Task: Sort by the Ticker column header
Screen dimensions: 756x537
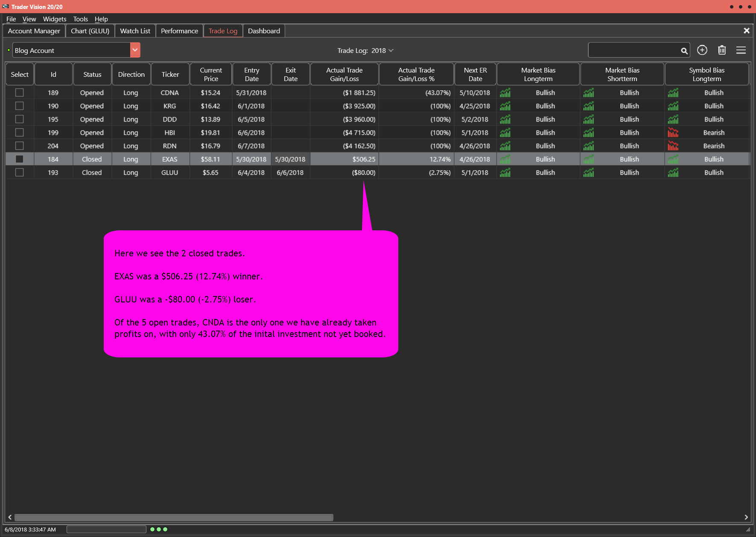Action: tap(170, 74)
